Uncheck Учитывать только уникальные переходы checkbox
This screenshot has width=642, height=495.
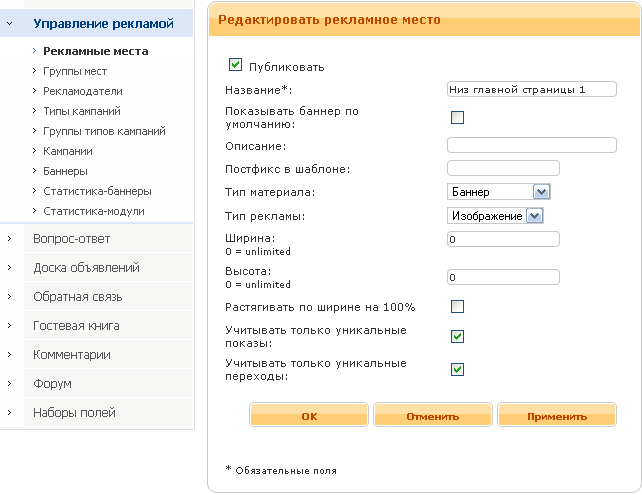(x=457, y=369)
